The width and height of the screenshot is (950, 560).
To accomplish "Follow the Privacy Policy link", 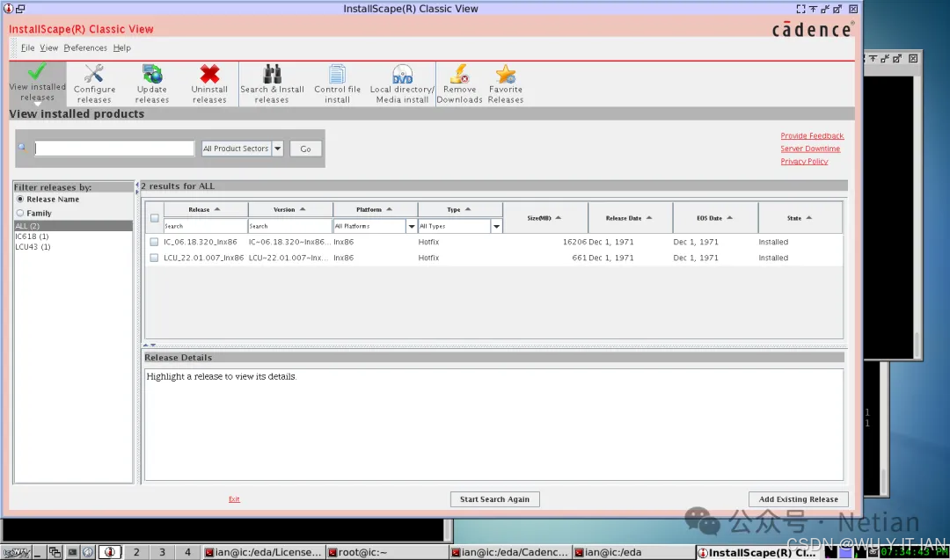I will pyautogui.click(x=804, y=161).
